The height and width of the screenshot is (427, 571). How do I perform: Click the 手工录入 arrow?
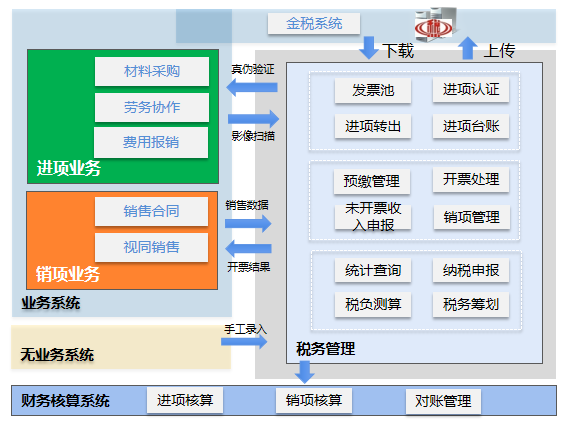[244, 341]
